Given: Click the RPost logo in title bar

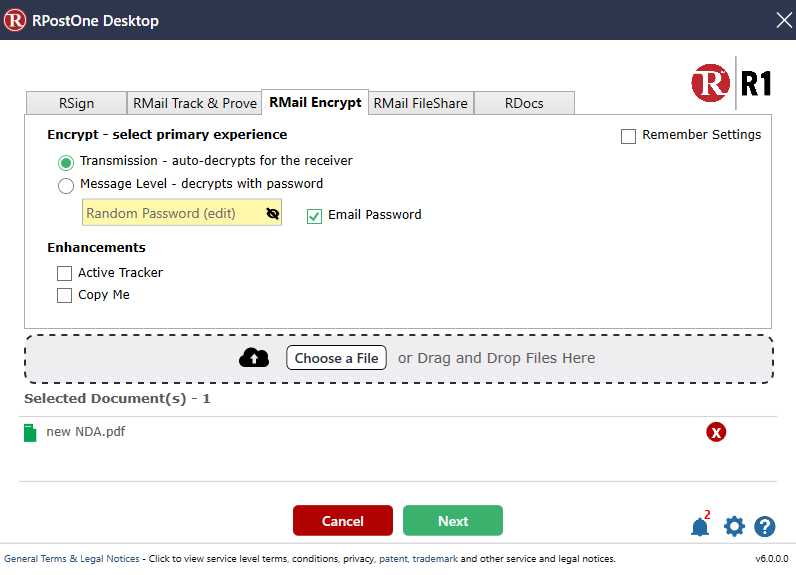Looking at the screenshot, I should click(x=15, y=20).
